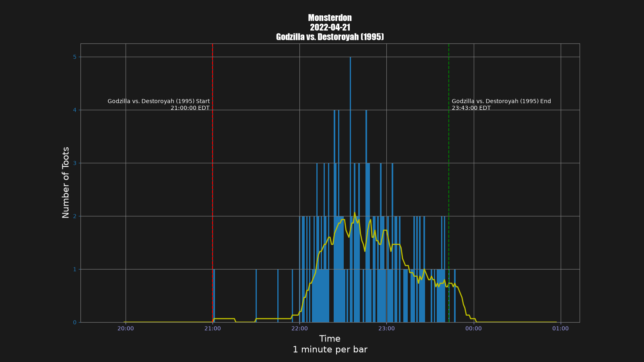The height and width of the screenshot is (362, 644).
Task: Click the annotation ending in "(1995) Start"
Action: pos(159,101)
